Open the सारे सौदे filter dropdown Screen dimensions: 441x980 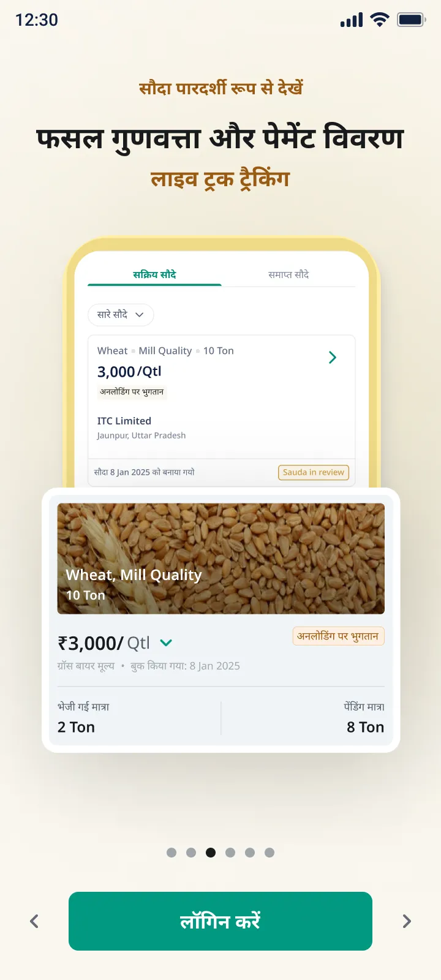[x=121, y=315]
